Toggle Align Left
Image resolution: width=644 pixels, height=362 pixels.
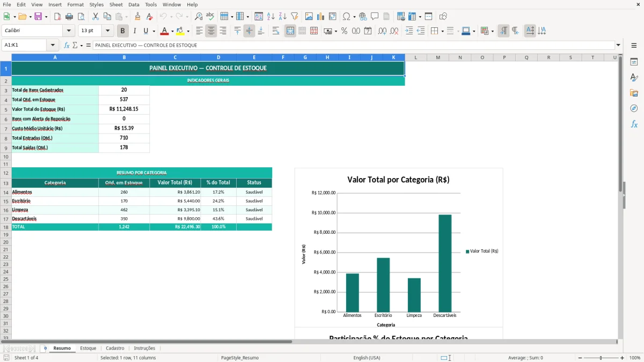[199, 31]
